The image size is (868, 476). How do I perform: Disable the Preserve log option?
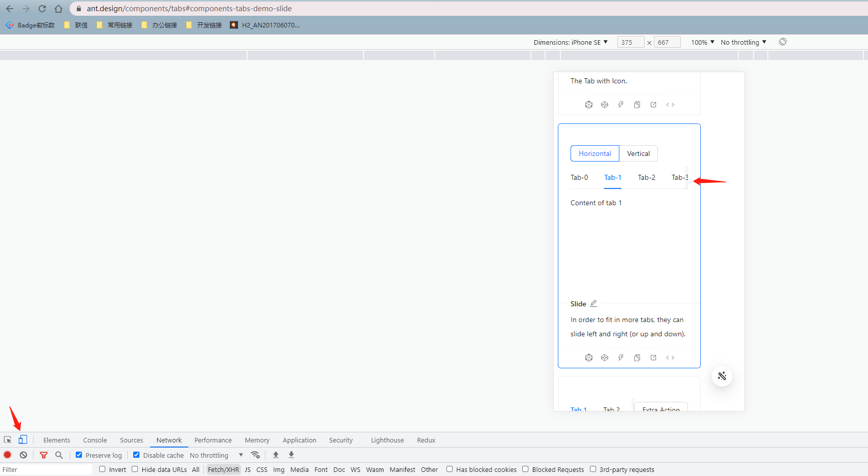point(79,455)
